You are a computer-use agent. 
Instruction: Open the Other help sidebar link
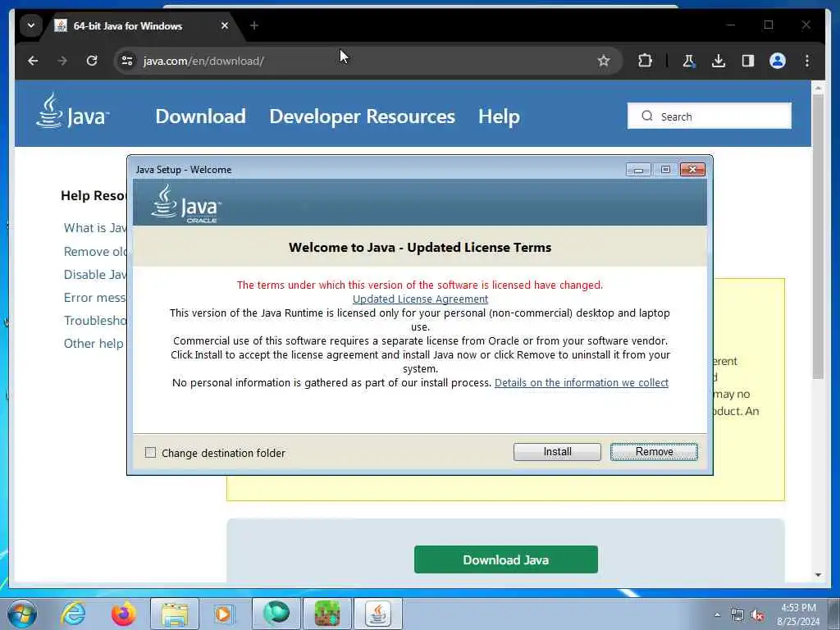(94, 344)
